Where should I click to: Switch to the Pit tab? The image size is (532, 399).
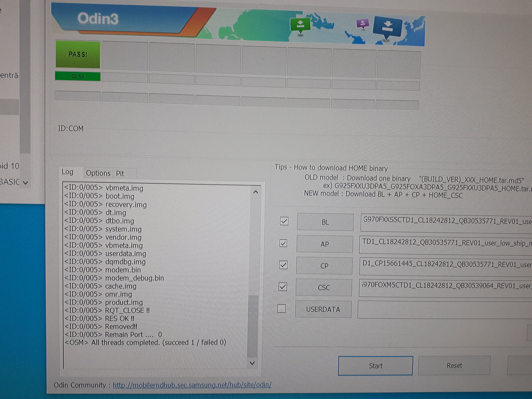[120, 173]
